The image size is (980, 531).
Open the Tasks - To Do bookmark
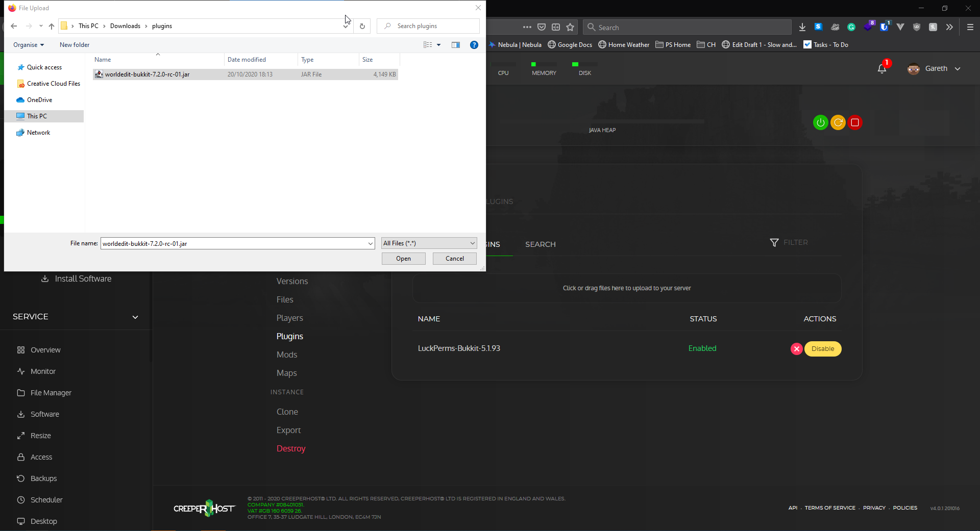[826, 45]
